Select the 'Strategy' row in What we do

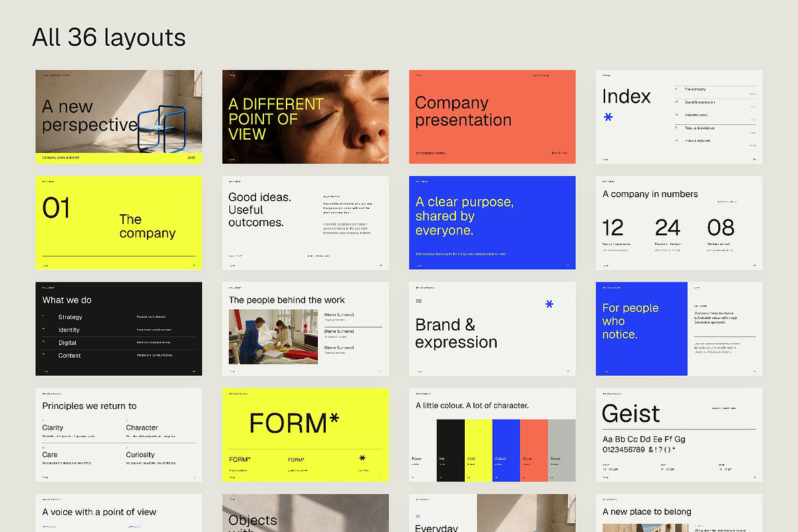click(x=118, y=317)
